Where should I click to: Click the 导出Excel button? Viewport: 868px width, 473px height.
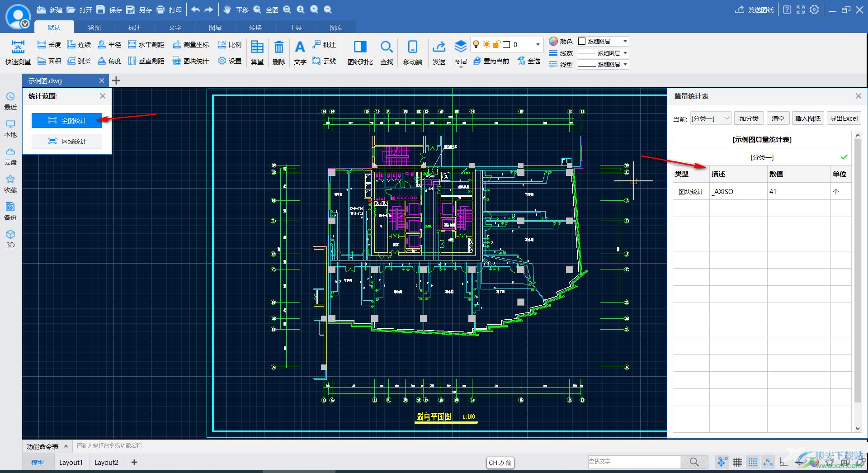[x=844, y=118]
